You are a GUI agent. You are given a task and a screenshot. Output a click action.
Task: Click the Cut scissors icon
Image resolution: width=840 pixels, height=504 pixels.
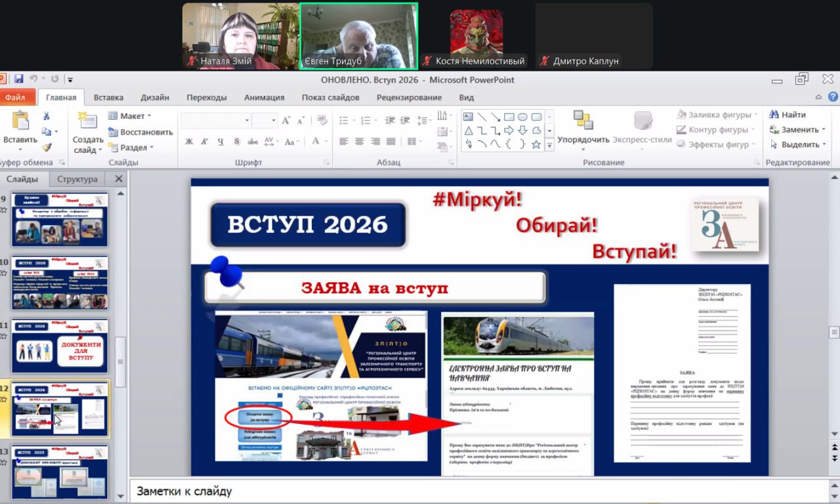pos(47,116)
